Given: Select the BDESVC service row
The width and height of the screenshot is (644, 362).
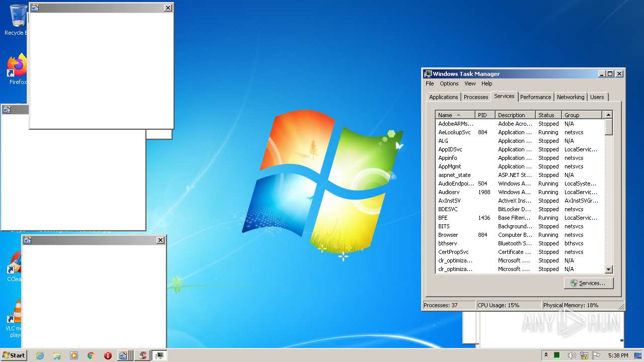Looking at the screenshot, I should coord(520,209).
